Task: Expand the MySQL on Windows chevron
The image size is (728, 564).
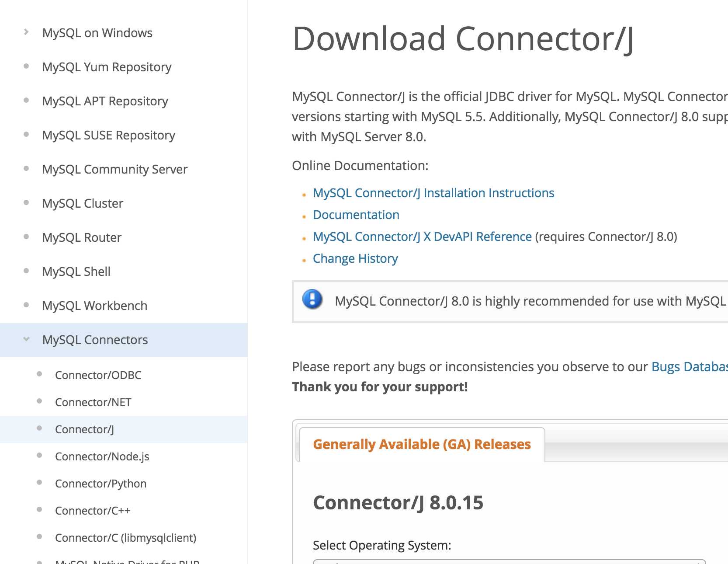Action: [26, 32]
